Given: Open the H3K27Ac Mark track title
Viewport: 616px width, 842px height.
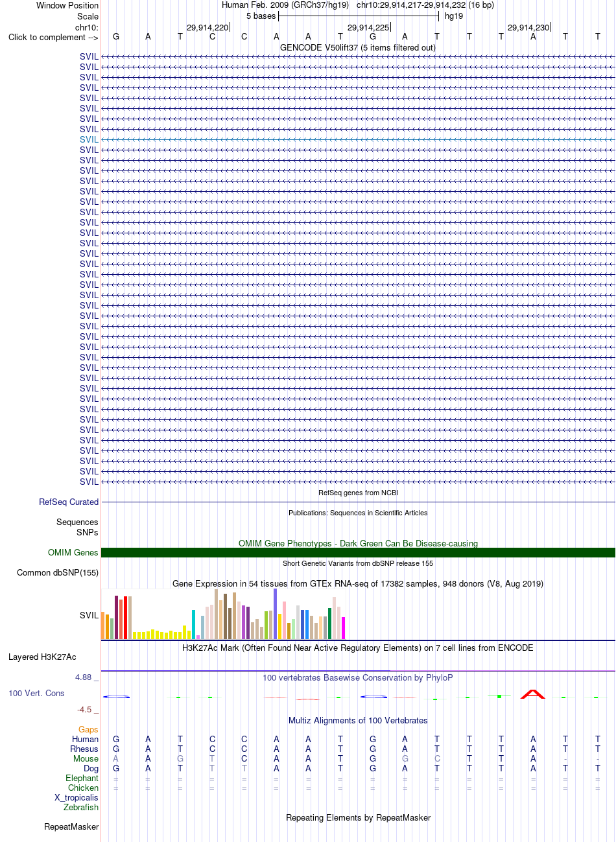Looking at the screenshot, I should tap(358, 648).
